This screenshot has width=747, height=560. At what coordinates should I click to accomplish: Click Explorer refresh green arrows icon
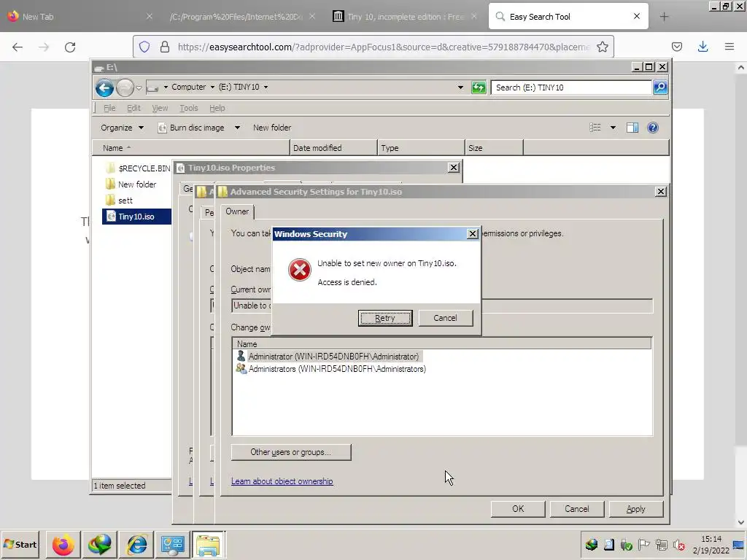pyautogui.click(x=479, y=87)
